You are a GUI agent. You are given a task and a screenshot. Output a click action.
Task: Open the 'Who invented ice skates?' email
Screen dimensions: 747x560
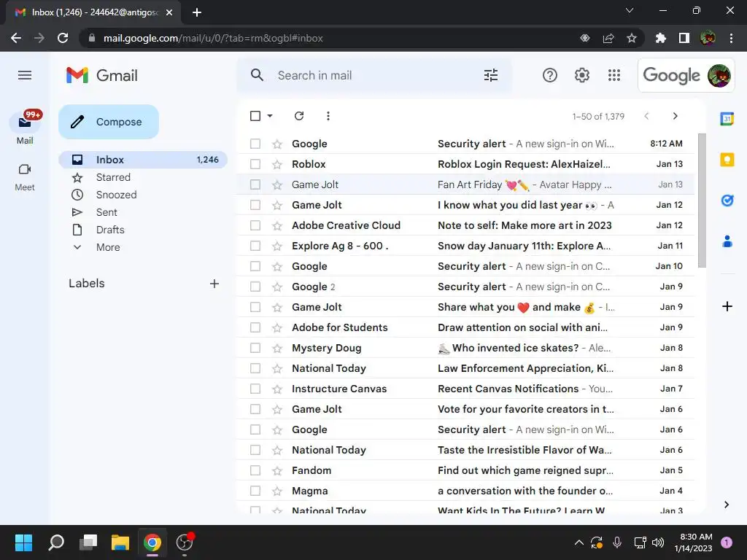[465, 348]
